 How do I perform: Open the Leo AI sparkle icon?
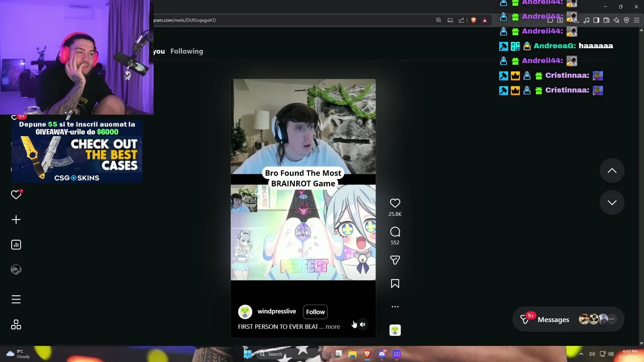pos(616,20)
